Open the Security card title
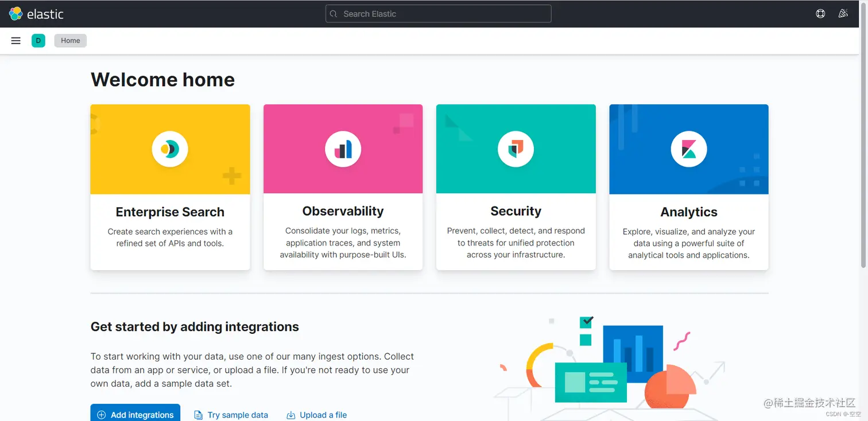Viewport: 868px width, 421px height. tap(516, 211)
